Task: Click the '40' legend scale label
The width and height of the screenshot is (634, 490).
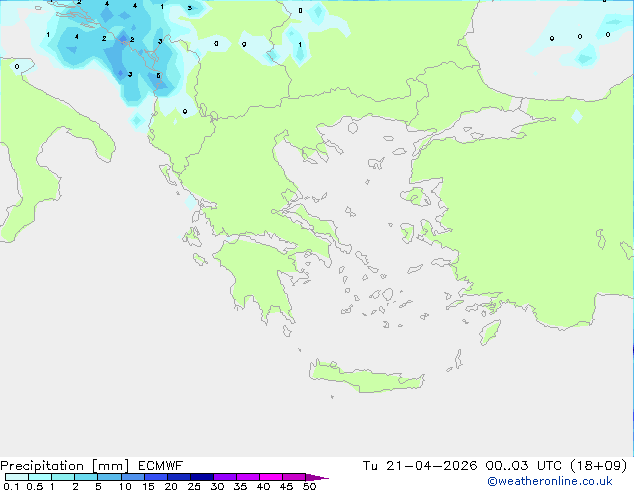Action: pos(263,486)
